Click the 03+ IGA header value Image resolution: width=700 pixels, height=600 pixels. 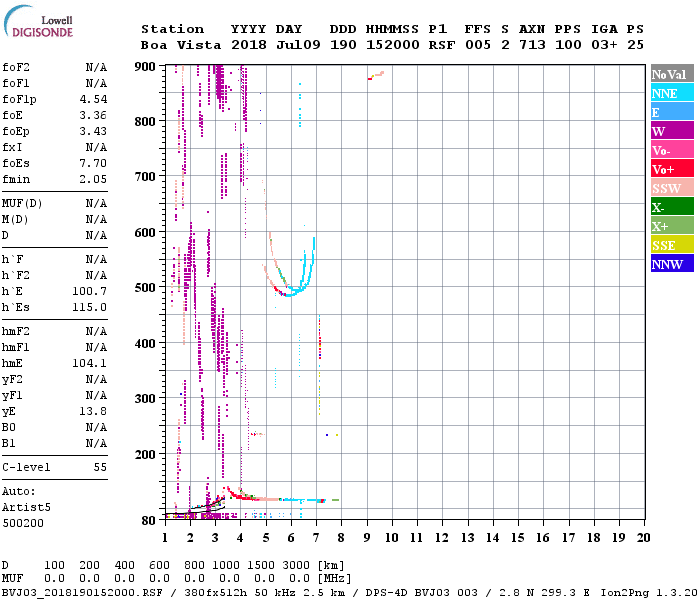click(604, 45)
